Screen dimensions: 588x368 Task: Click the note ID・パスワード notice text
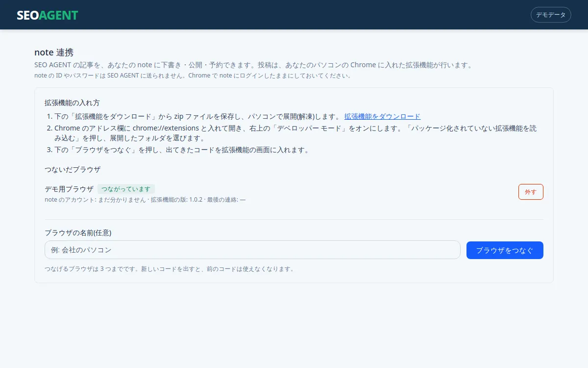tap(193, 76)
